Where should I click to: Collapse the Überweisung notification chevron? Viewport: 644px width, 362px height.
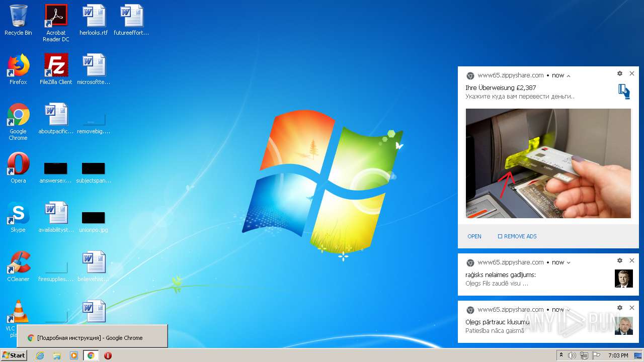569,76
